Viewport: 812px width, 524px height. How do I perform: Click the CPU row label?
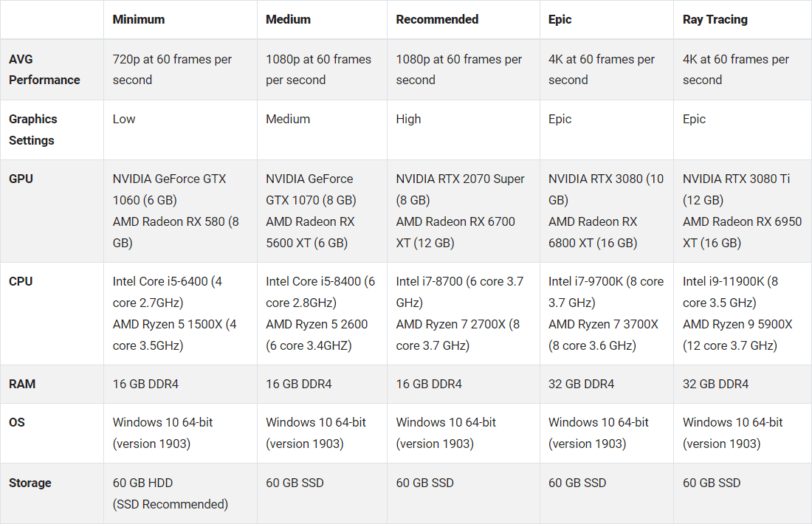[x=21, y=281]
